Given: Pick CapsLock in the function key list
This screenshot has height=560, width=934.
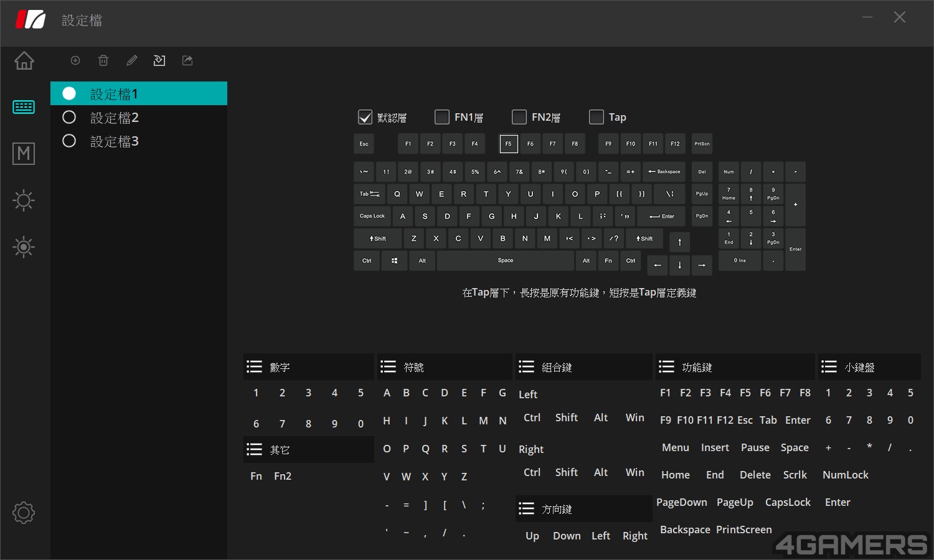Looking at the screenshot, I should coord(788,502).
